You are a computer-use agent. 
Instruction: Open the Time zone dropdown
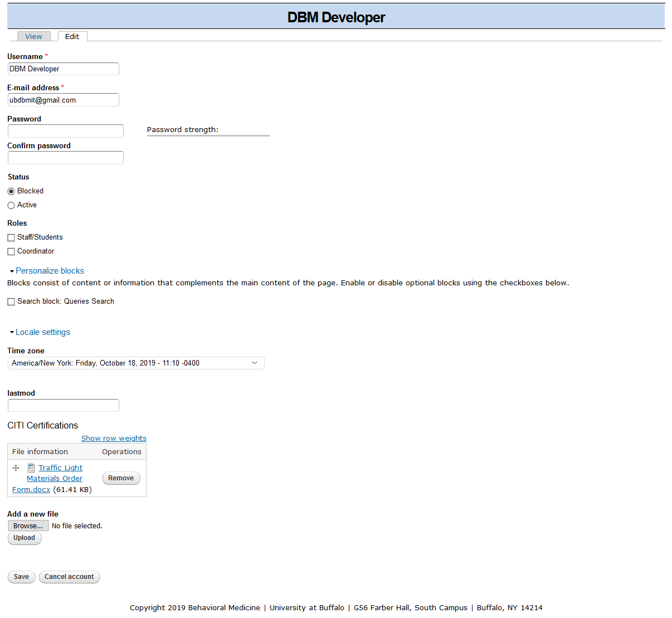click(136, 363)
